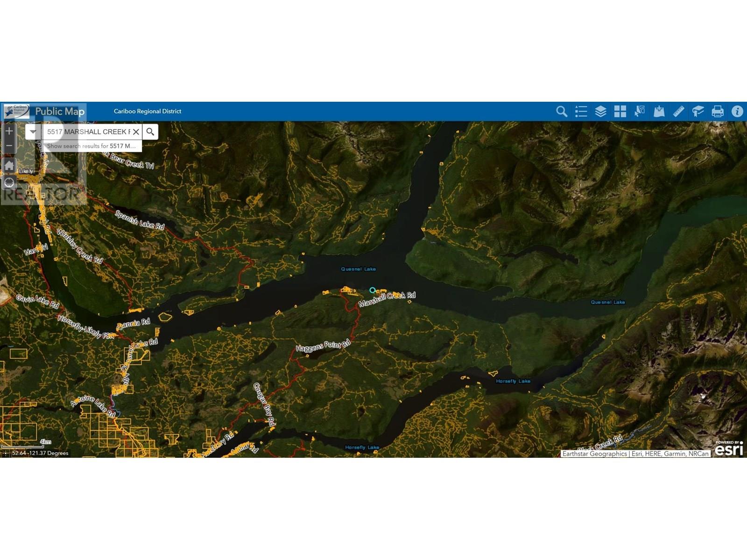Open the info/about panel
The width and height of the screenshot is (747, 560).
(737, 112)
